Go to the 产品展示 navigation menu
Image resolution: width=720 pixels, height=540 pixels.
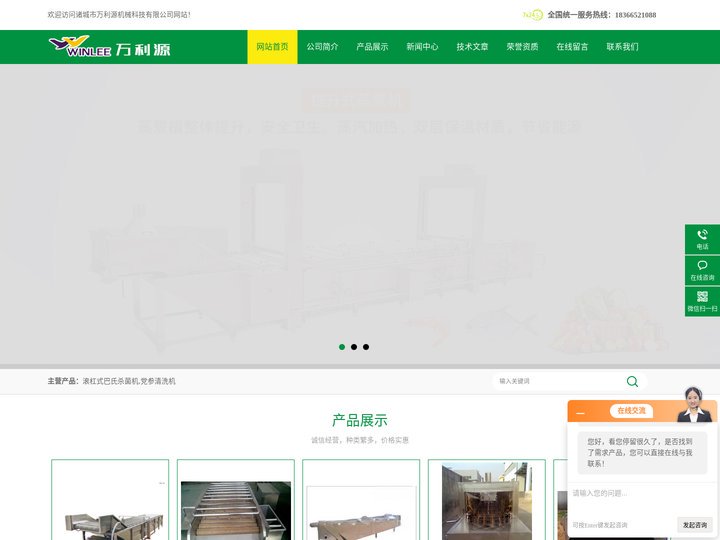point(372,47)
